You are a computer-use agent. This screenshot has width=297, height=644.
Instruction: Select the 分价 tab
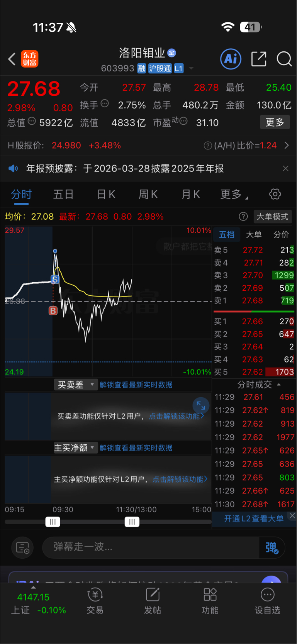click(281, 234)
